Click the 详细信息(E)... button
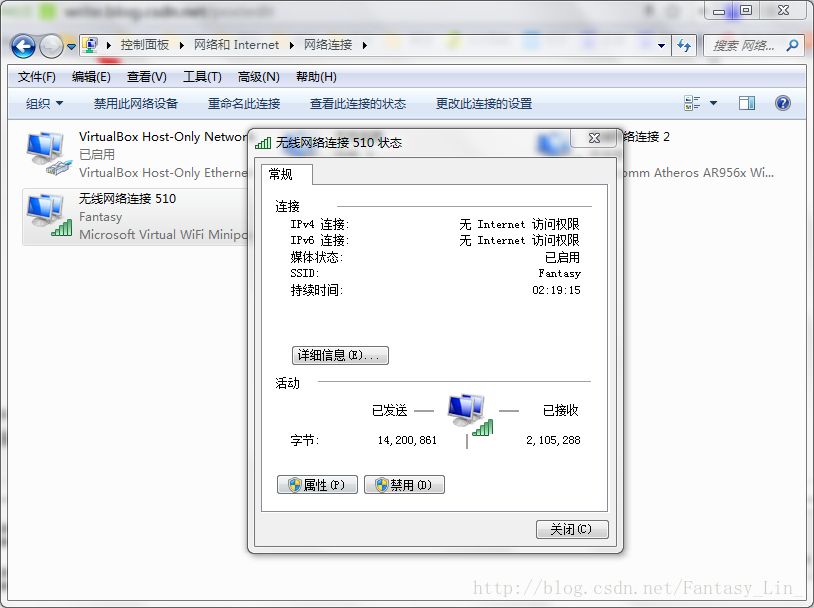The height and width of the screenshot is (608, 814). click(x=340, y=355)
